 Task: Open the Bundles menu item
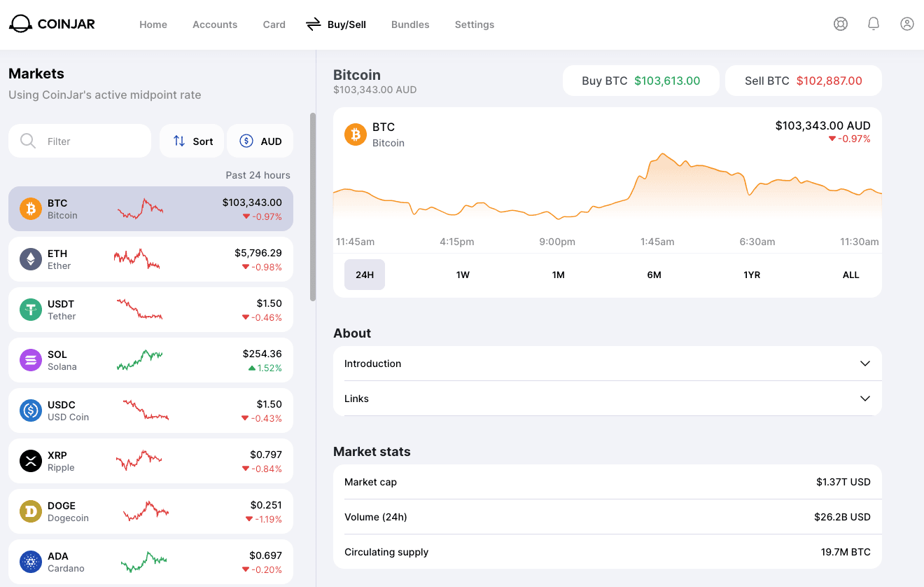coord(410,25)
